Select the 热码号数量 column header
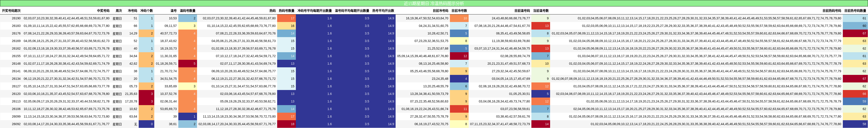This screenshot has width=868, height=128. (287, 11)
